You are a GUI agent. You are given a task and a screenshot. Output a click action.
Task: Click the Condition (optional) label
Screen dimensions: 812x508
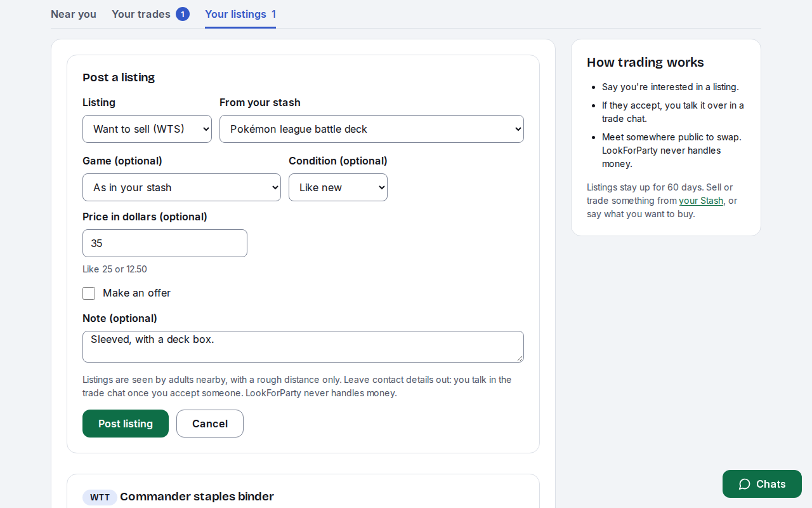338,161
